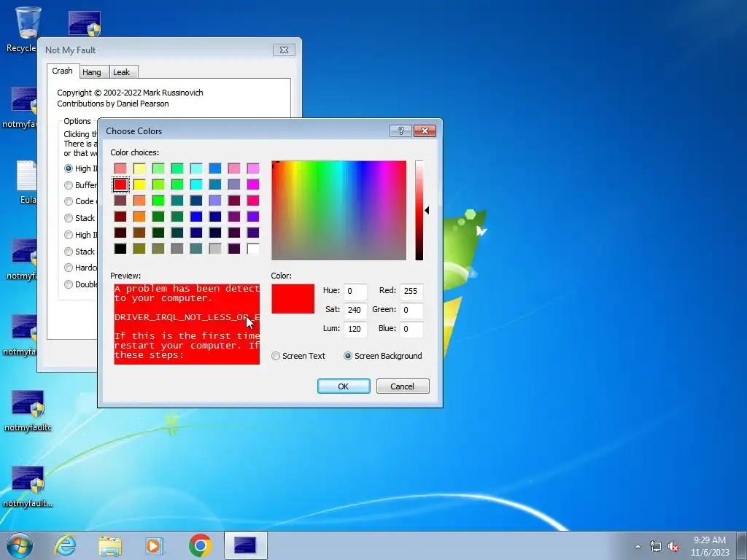Select the bottom notmyfault desktop shortcut
This screenshot has width=747, height=560.
[x=28, y=486]
